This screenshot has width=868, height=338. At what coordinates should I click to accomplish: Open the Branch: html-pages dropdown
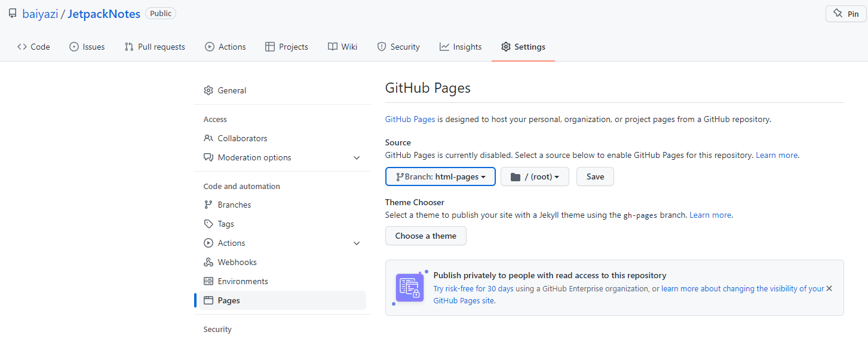tap(440, 176)
